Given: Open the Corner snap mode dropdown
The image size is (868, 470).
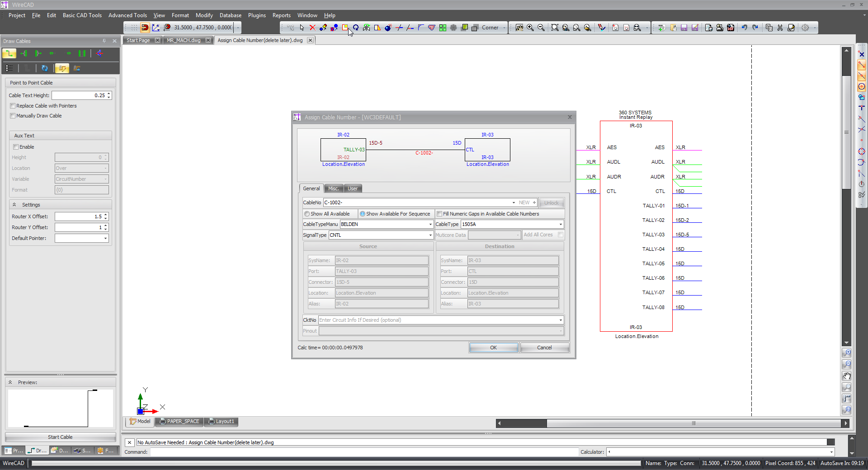Looking at the screenshot, I should [504, 28].
